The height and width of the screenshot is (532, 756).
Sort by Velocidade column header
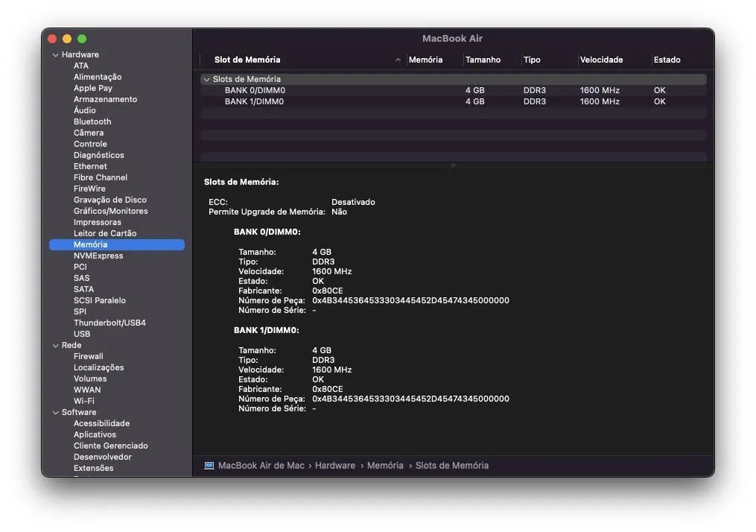click(x=601, y=60)
